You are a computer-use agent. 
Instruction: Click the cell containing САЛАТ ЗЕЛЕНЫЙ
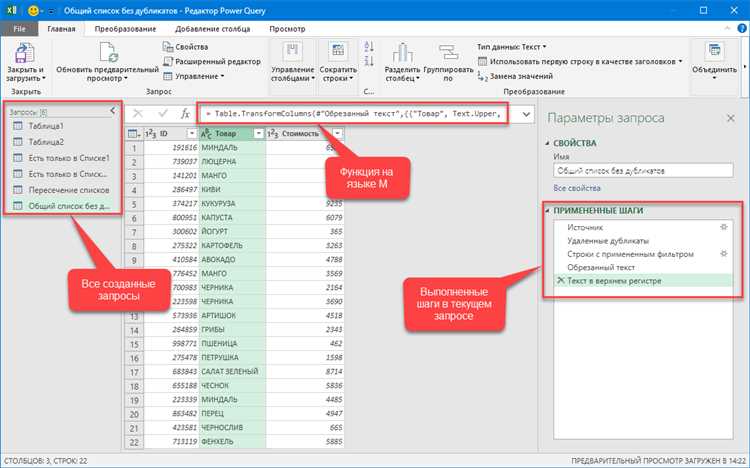coord(232,372)
